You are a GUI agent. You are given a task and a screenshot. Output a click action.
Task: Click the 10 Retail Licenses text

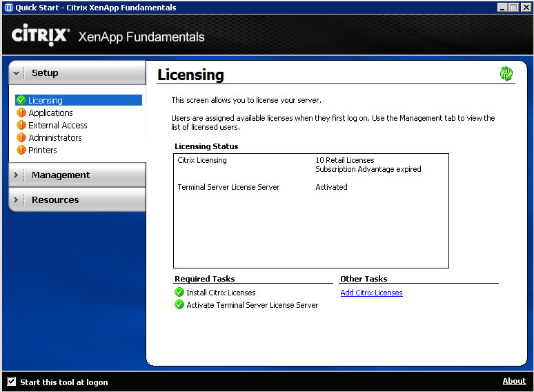tap(345, 160)
